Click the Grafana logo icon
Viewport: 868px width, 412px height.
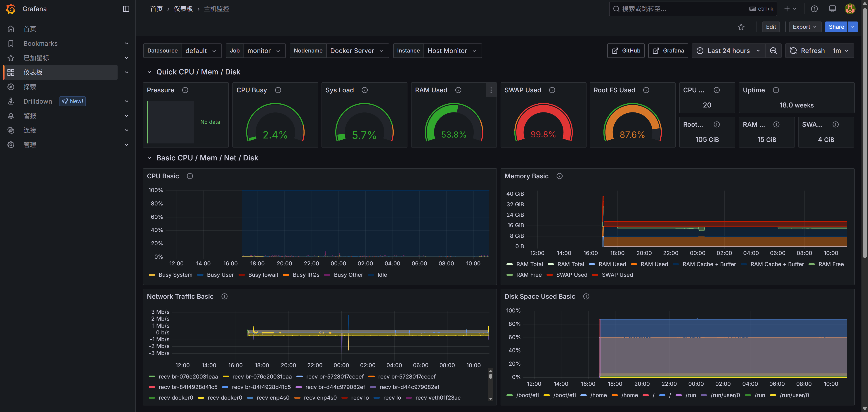click(x=11, y=9)
